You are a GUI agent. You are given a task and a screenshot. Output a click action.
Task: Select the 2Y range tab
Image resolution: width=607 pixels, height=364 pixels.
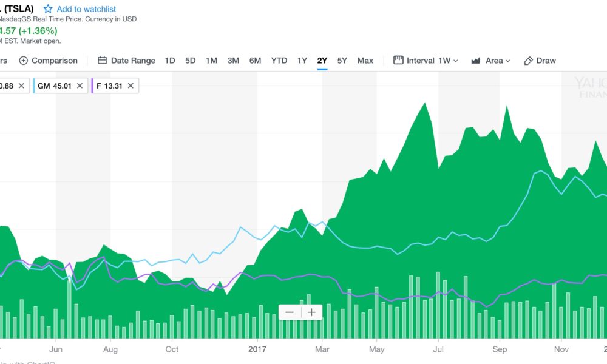tap(322, 61)
